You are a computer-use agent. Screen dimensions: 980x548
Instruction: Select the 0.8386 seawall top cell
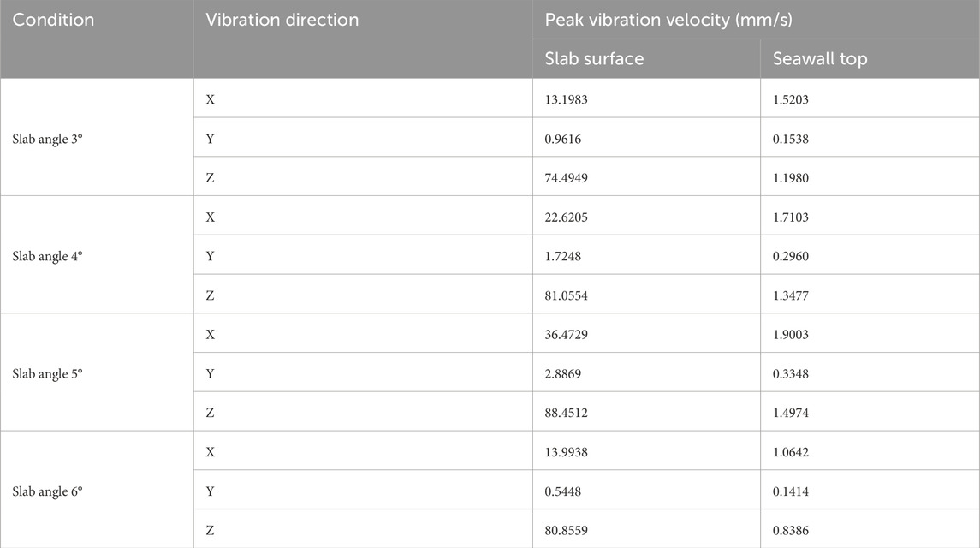870,530
